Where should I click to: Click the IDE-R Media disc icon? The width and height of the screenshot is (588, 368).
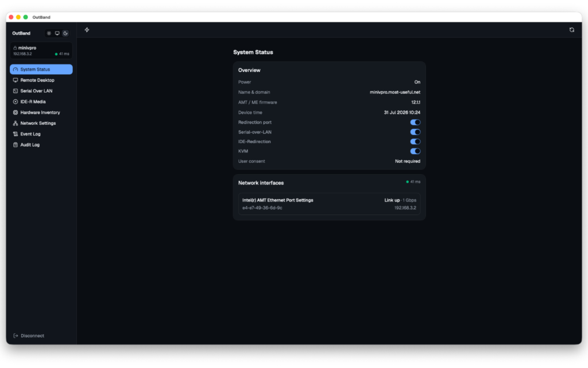tap(16, 102)
